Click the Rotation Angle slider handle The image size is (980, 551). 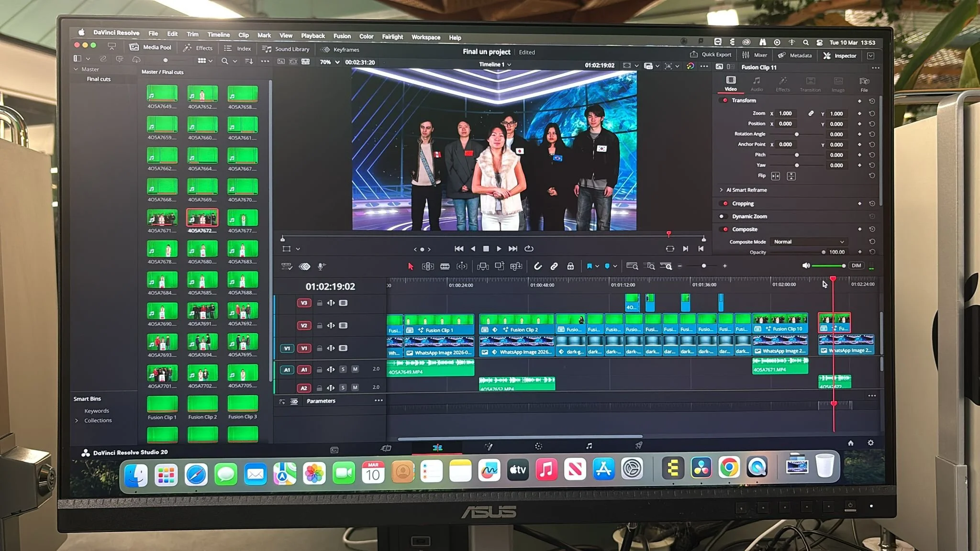(x=797, y=134)
